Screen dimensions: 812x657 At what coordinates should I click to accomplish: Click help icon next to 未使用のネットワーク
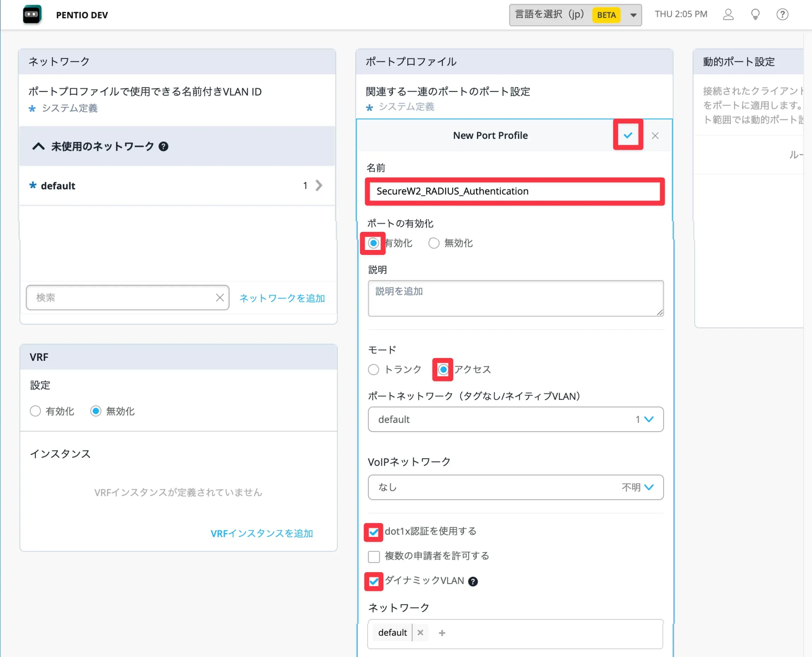163,147
